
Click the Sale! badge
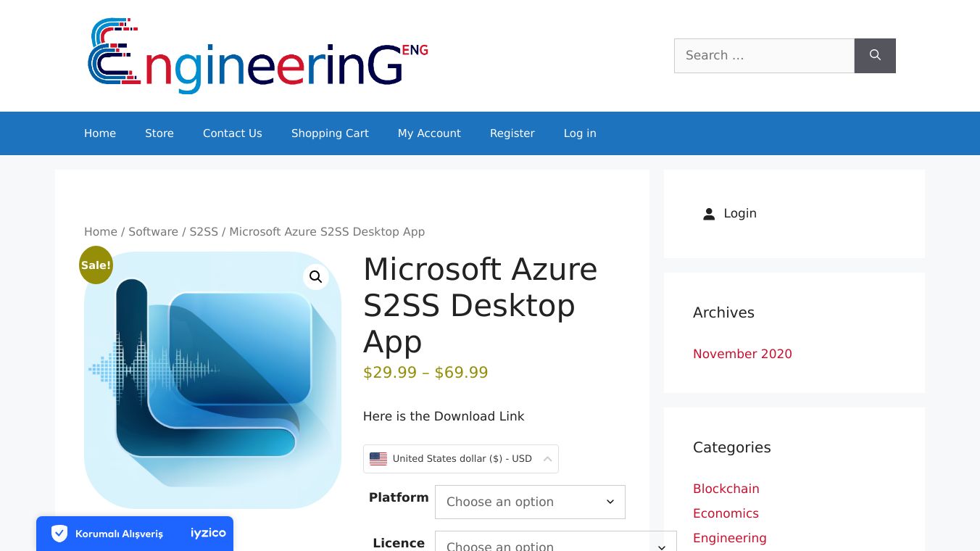96,265
